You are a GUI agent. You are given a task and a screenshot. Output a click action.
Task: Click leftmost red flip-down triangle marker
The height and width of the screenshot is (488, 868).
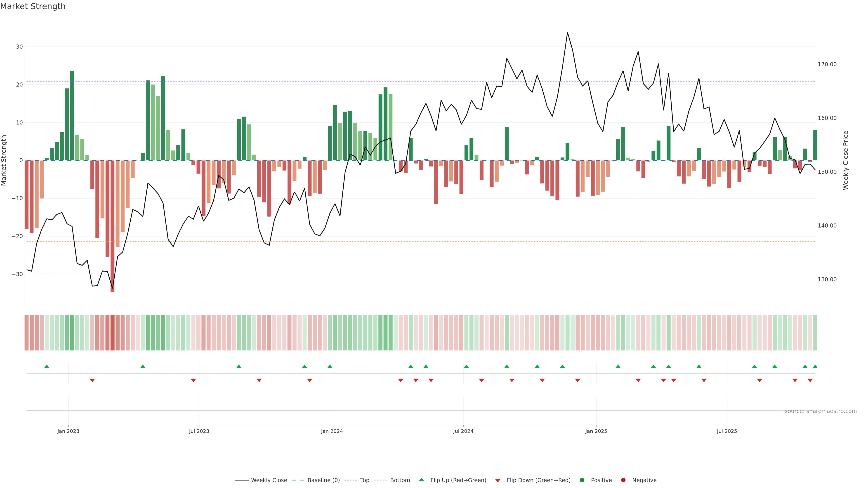(92, 380)
